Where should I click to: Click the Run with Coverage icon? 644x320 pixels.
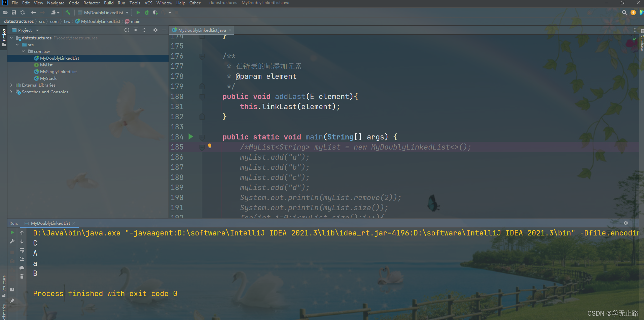tap(155, 12)
